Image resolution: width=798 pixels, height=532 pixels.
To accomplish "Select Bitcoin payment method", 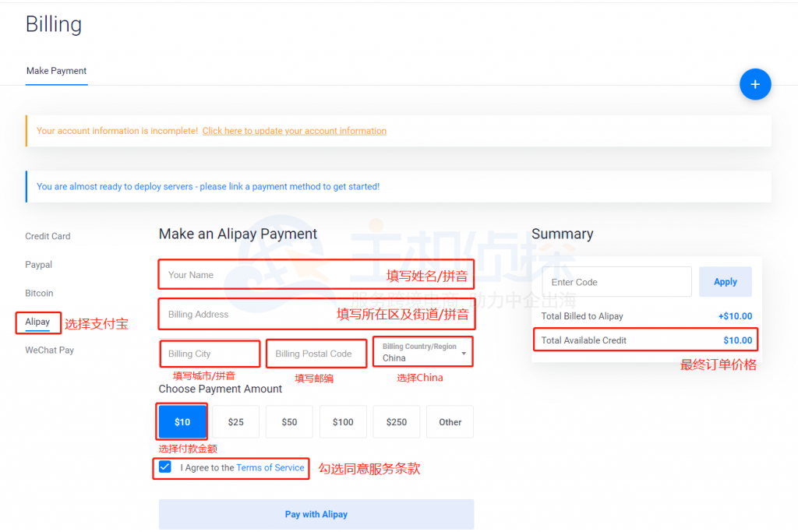I will coord(39,293).
